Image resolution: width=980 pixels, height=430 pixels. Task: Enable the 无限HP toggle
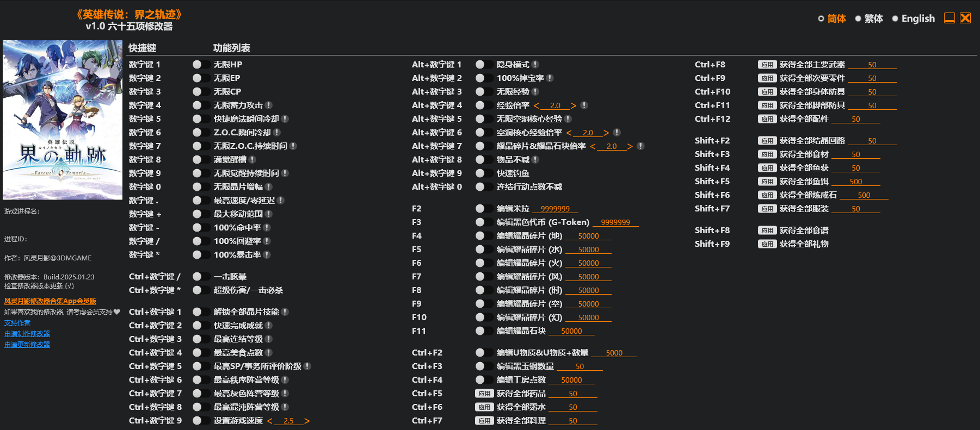tap(201, 65)
